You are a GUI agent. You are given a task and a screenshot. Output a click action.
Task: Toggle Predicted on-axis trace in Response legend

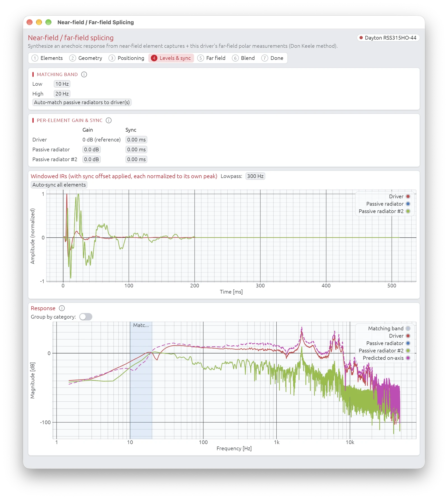[x=386, y=358]
